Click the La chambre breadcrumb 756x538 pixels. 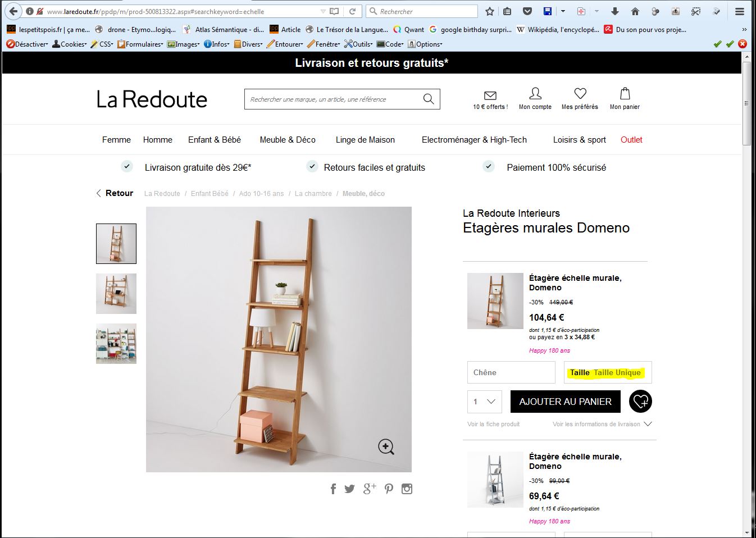[313, 194]
